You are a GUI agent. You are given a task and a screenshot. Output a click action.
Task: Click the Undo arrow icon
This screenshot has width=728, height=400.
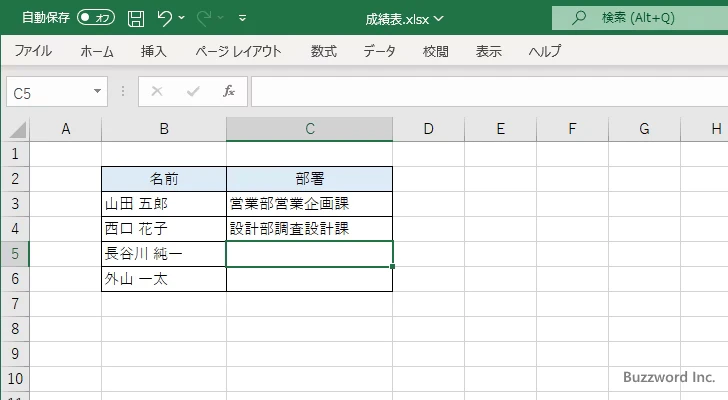tap(164, 18)
